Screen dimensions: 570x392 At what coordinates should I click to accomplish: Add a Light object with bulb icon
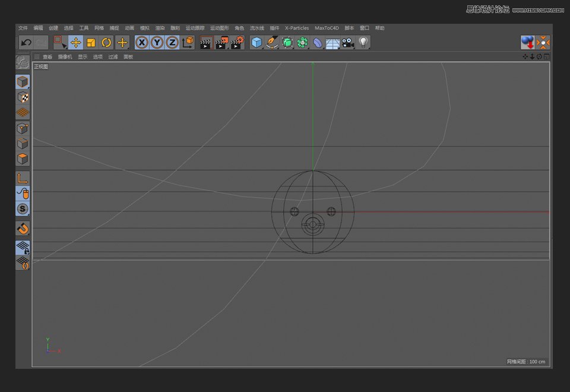pyautogui.click(x=363, y=42)
